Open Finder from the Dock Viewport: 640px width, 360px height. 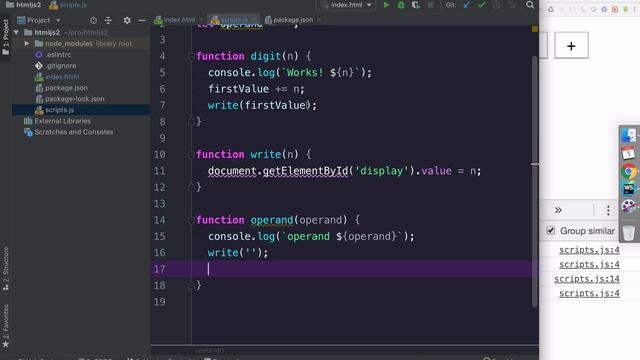point(629,135)
